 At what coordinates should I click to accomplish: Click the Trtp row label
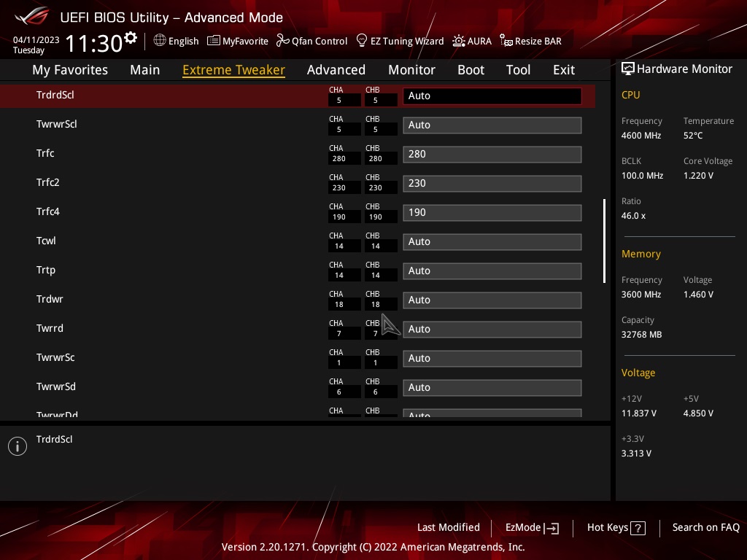pos(46,270)
